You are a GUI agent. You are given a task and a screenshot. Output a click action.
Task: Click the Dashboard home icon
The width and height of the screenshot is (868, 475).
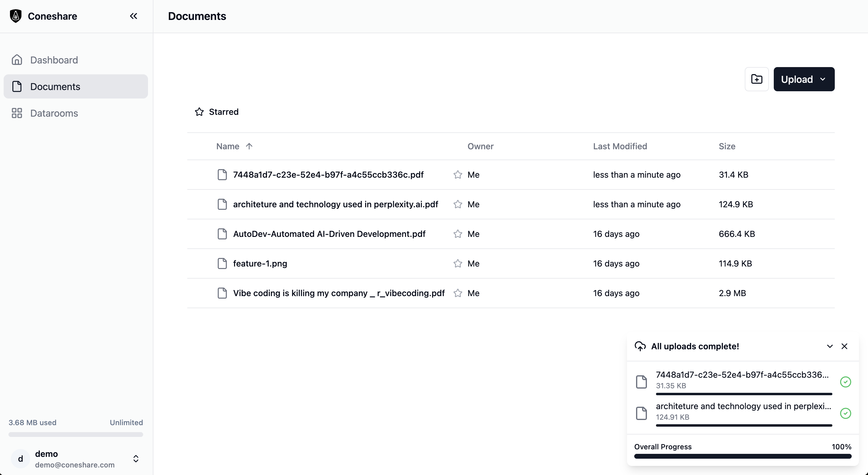click(x=17, y=60)
